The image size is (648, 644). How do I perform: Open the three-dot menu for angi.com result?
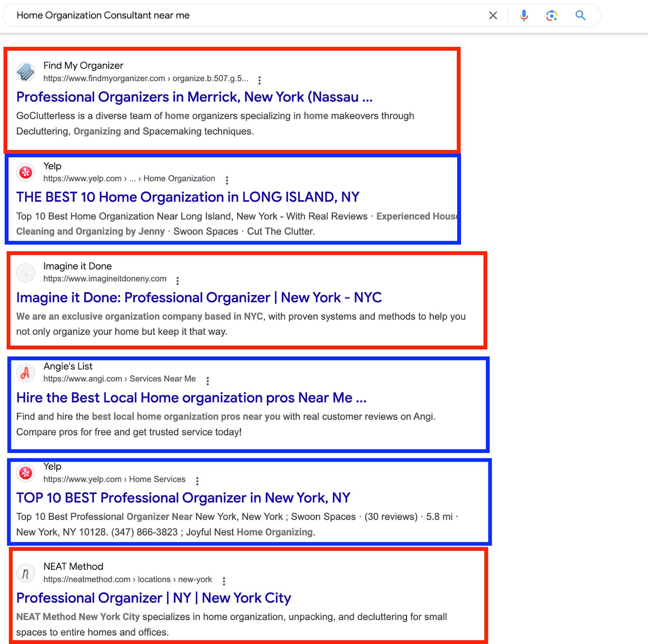(208, 381)
